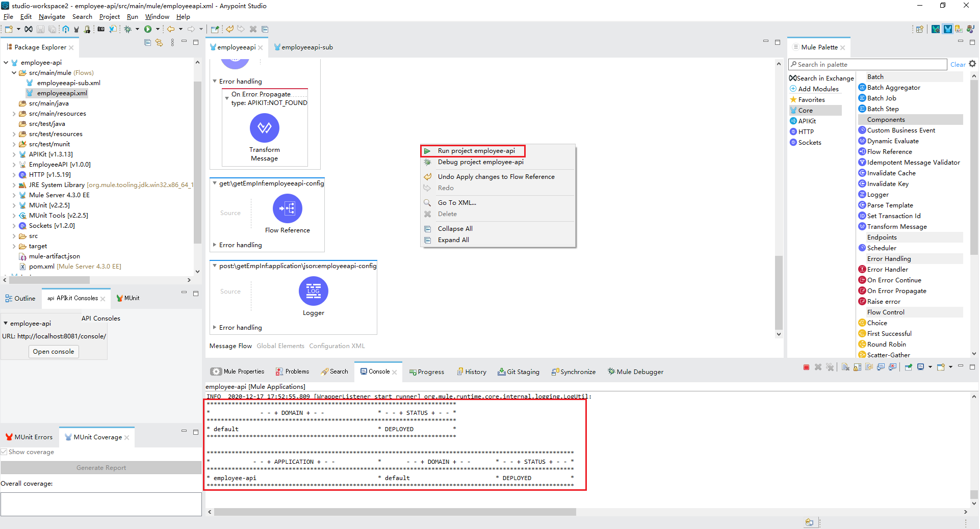Click the Package Explorer horizontal scrollbar
This screenshot has width=980, height=529.
coord(49,280)
